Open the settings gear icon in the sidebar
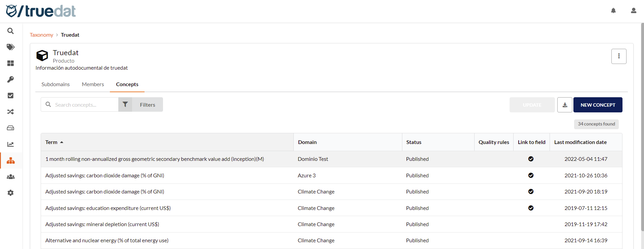644x249 pixels. point(10,193)
